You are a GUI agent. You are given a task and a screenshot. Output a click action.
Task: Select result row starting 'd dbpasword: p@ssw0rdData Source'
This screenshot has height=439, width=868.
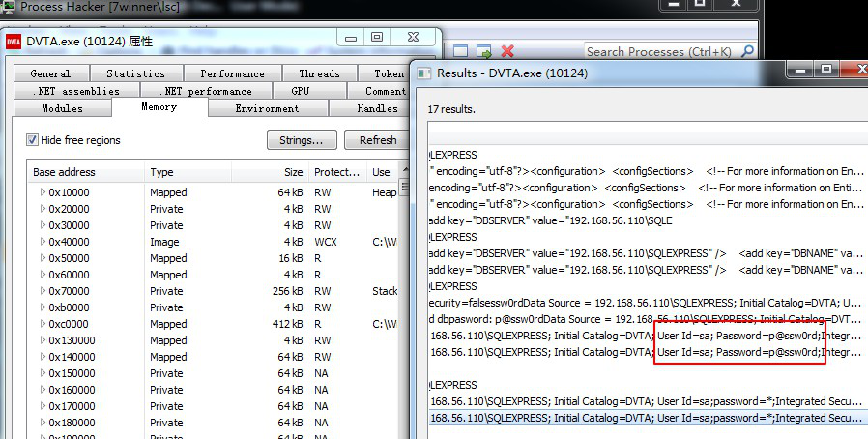tap(646, 319)
